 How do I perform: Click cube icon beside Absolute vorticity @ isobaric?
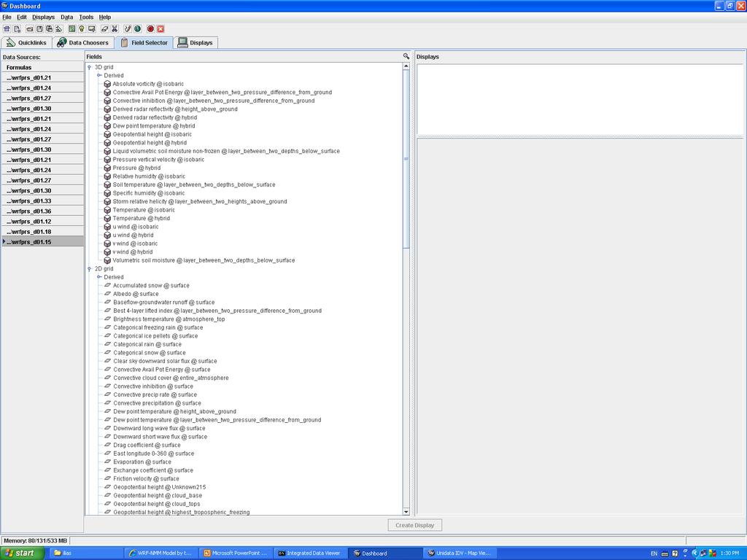(107, 84)
